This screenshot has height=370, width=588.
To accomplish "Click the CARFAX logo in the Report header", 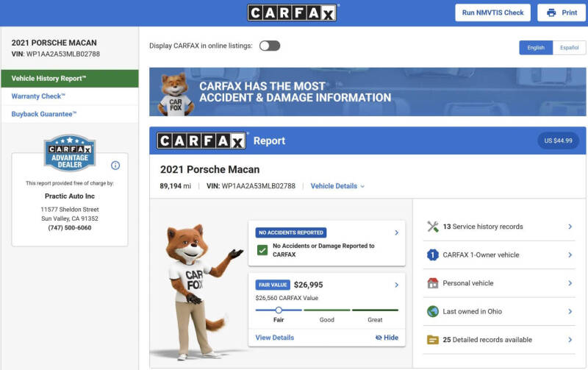I will (x=201, y=140).
